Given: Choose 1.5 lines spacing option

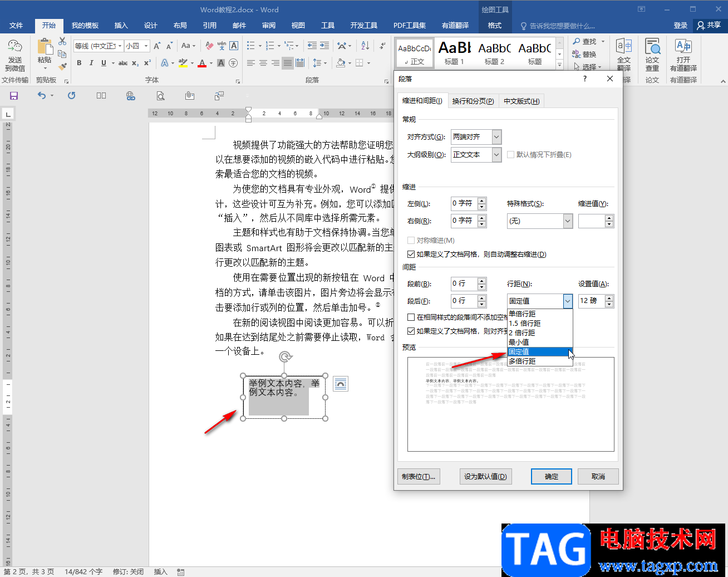Looking at the screenshot, I should pyautogui.click(x=540, y=323).
